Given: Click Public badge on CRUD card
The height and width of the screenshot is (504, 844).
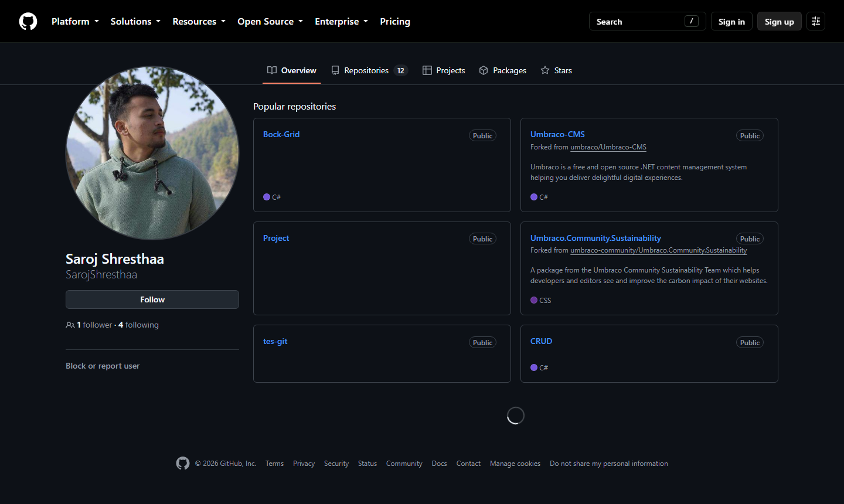Looking at the screenshot, I should 750,342.
